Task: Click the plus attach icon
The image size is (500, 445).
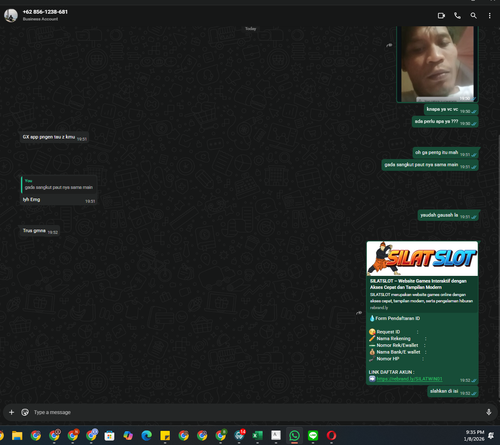Action: [x=11, y=412]
